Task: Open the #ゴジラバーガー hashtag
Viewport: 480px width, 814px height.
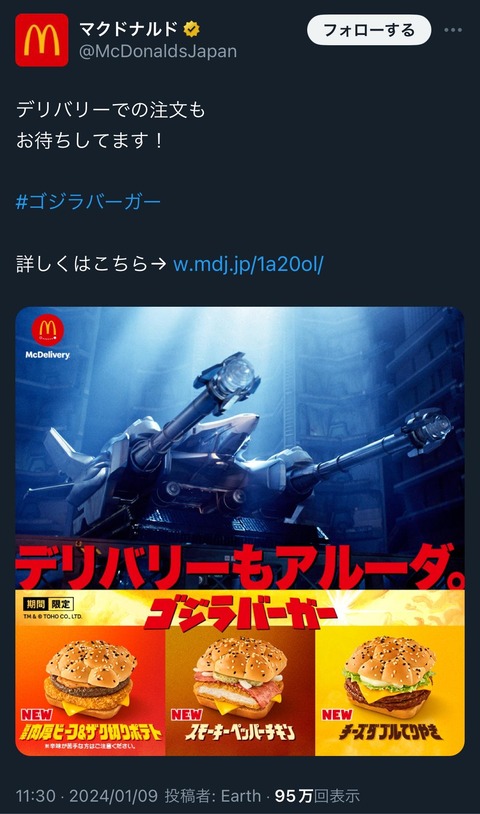Action: tap(88, 201)
